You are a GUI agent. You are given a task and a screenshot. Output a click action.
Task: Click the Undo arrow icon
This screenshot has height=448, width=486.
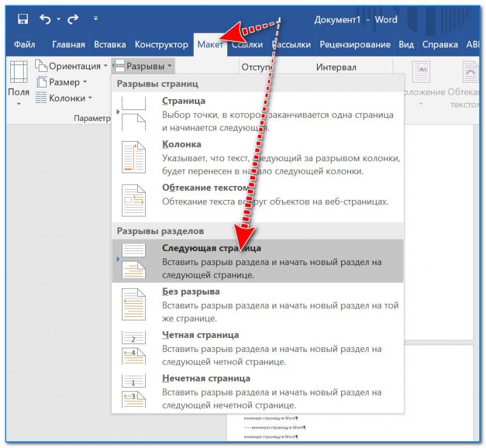click(x=45, y=19)
